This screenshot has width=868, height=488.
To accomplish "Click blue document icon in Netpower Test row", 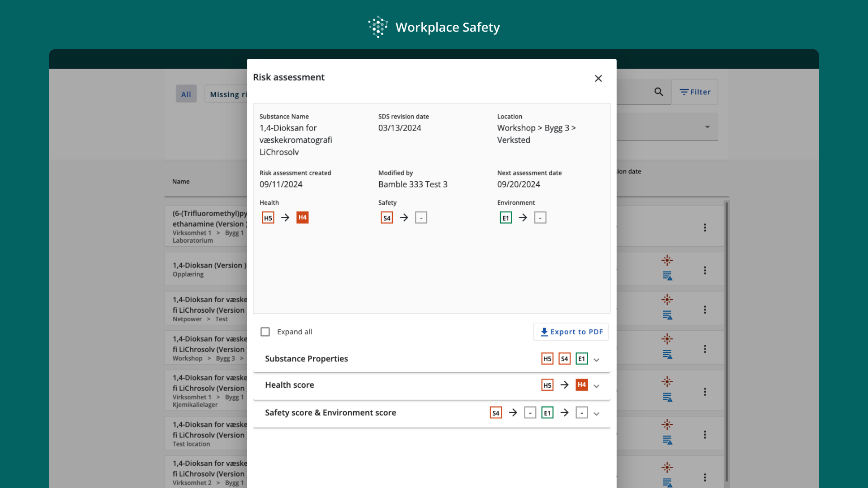I will click(667, 315).
